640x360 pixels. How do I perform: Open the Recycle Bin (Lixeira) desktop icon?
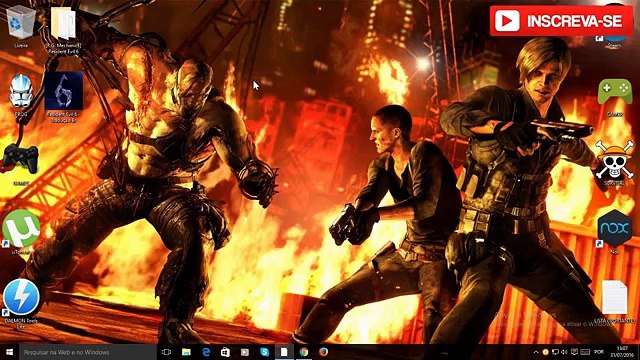pos(20,24)
